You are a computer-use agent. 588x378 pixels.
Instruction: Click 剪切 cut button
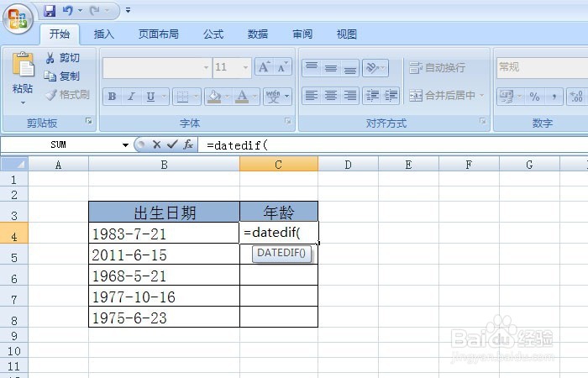[62, 58]
